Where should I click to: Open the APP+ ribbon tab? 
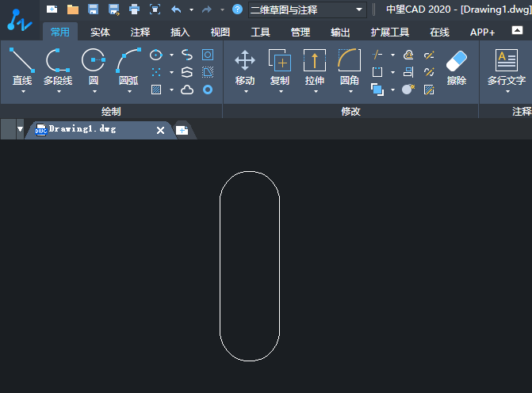point(482,32)
